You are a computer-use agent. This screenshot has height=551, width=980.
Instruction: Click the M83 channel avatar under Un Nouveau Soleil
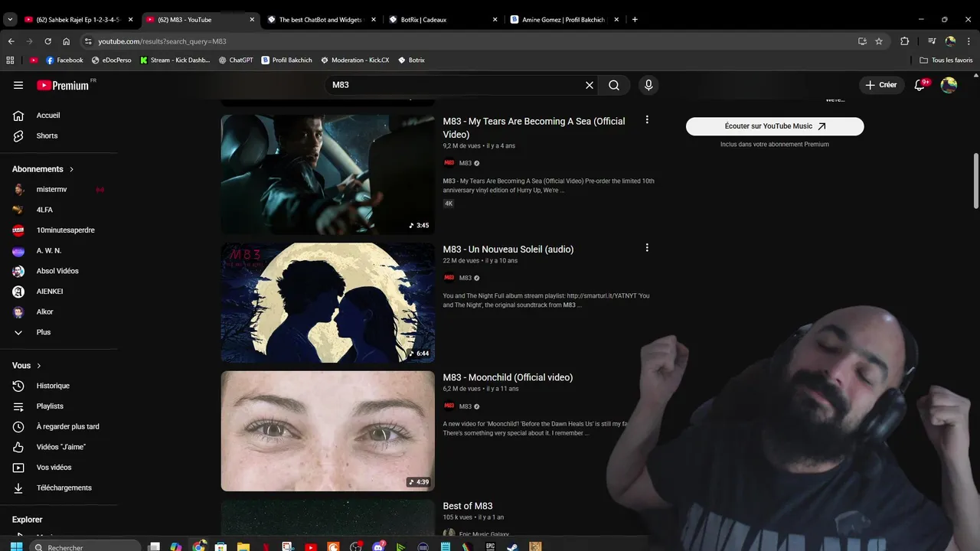click(449, 278)
